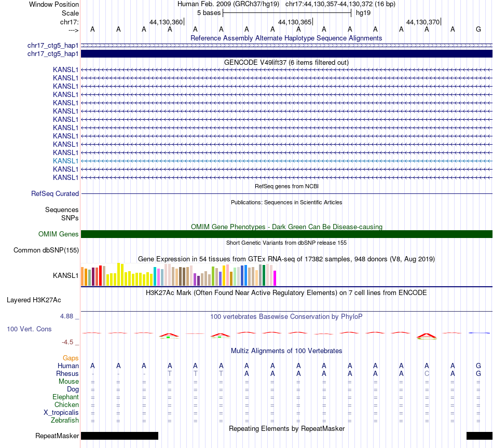Click the chr17: ruler label
493x448 pixels.
click(69, 22)
